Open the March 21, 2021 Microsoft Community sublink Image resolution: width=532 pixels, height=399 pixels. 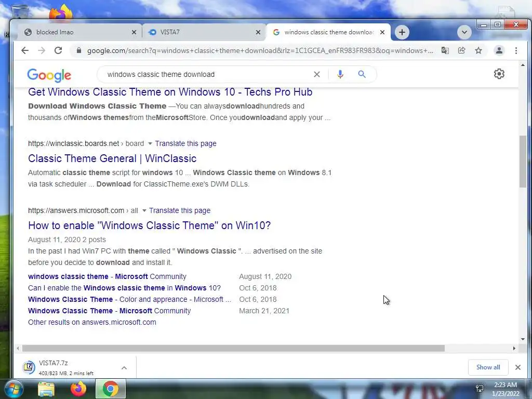[109, 311]
